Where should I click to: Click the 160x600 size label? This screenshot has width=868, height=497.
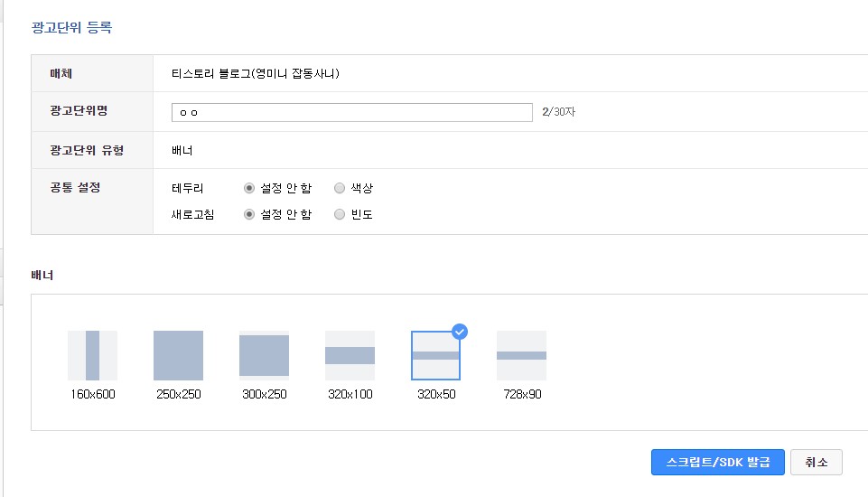(92, 395)
